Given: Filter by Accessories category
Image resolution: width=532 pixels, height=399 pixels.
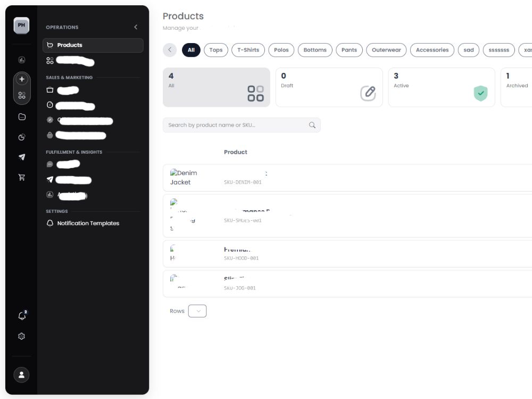Looking at the screenshot, I should tap(432, 50).
